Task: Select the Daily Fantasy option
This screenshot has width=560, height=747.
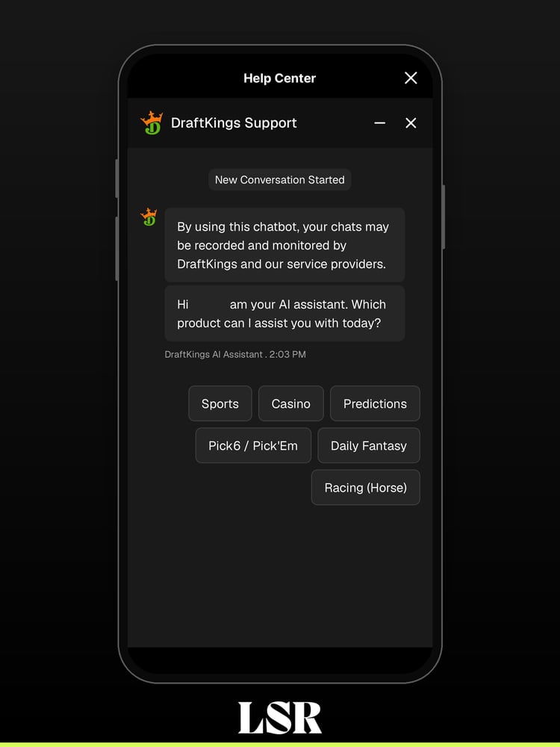Action: pos(369,445)
